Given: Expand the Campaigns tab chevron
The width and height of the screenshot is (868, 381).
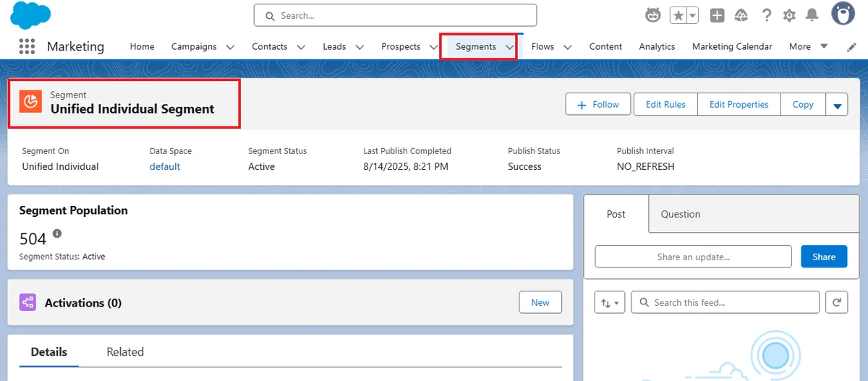Looking at the screenshot, I should click(230, 47).
